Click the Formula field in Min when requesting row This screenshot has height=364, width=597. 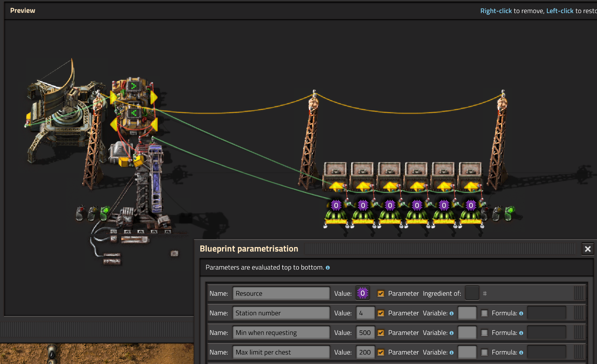click(547, 333)
